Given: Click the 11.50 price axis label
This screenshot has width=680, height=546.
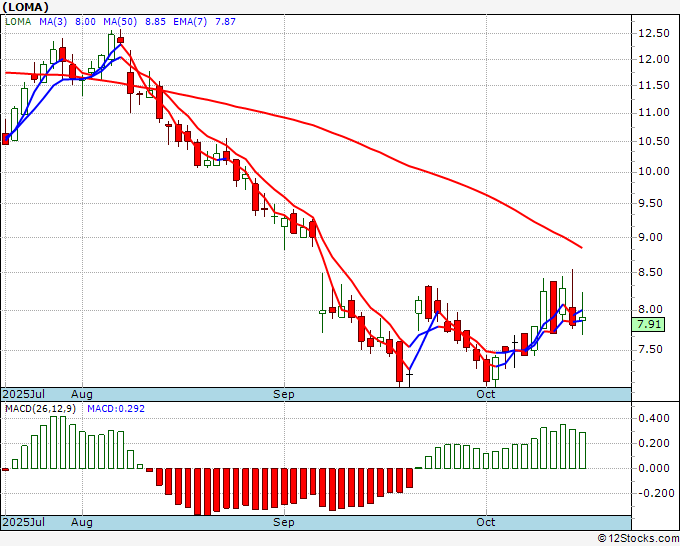Looking at the screenshot, I should (654, 86).
